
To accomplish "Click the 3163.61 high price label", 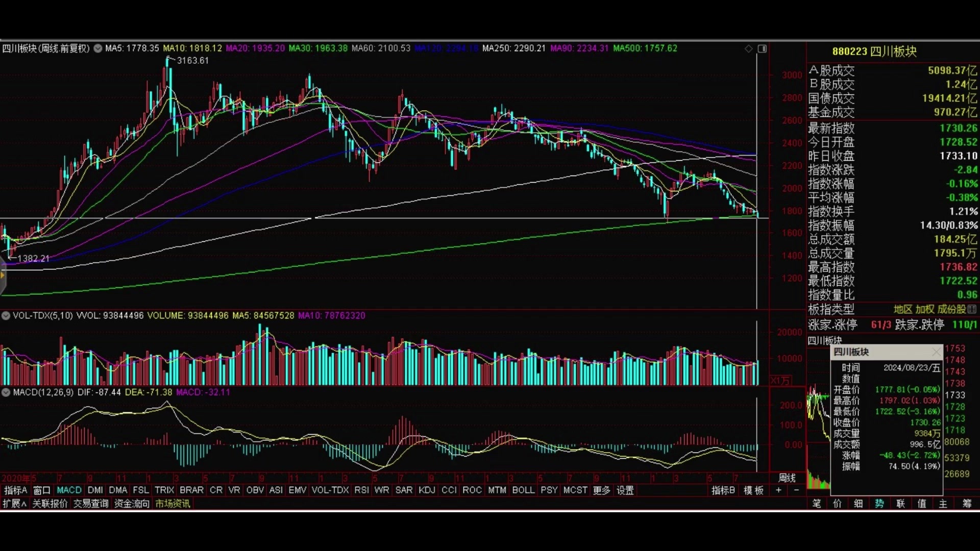I will (193, 61).
